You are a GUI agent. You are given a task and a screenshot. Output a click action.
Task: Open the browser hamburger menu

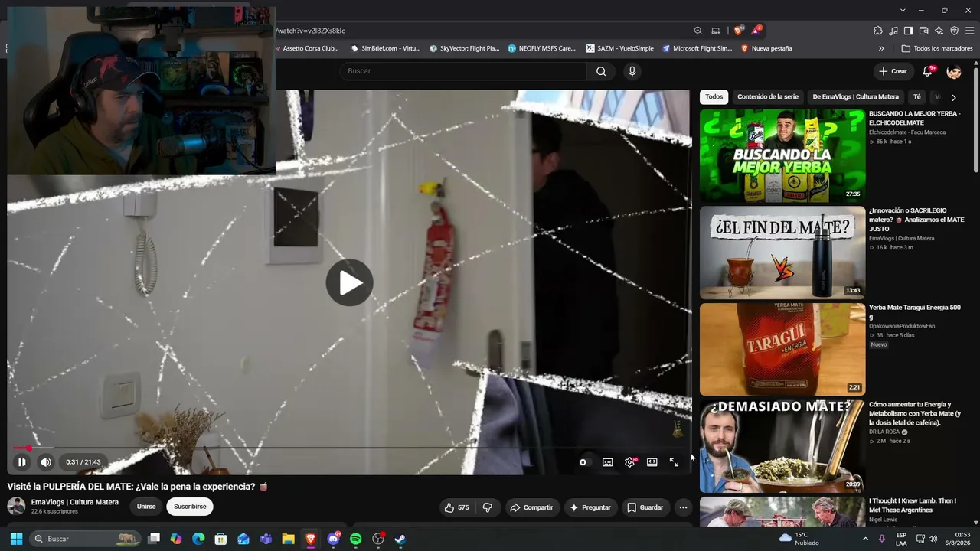(x=970, y=31)
